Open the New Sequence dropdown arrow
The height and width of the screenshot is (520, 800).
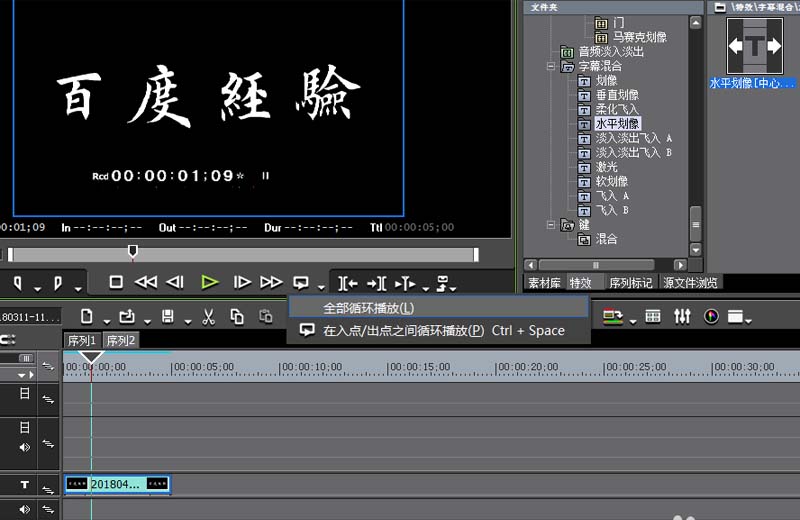pos(106,321)
